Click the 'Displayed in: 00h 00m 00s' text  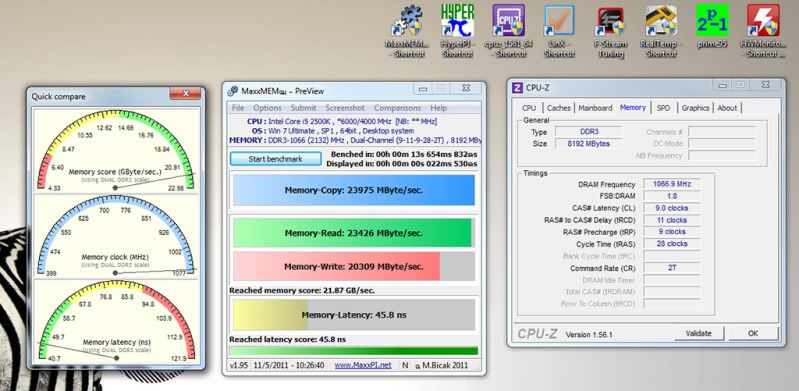[x=402, y=164]
